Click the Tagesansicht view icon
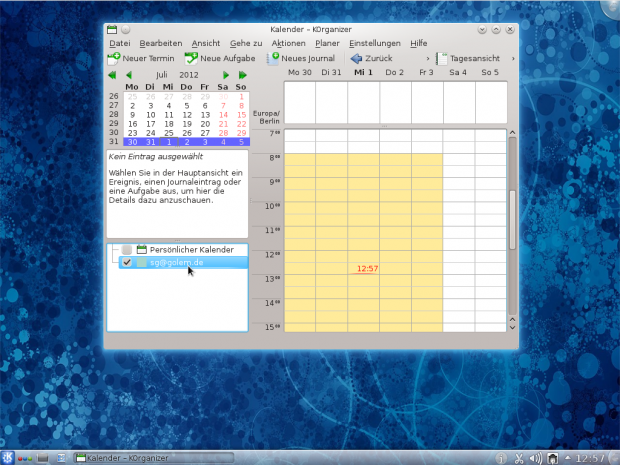620x465 pixels. click(x=441, y=59)
